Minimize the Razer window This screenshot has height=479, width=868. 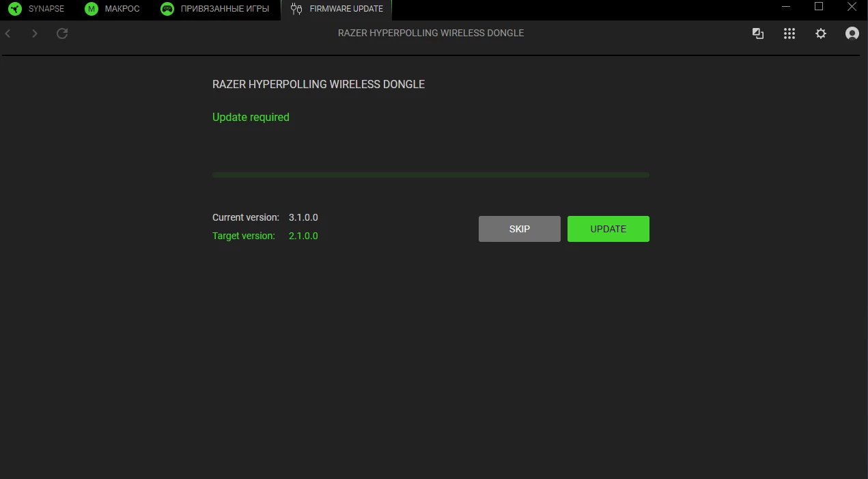[787, 7]
